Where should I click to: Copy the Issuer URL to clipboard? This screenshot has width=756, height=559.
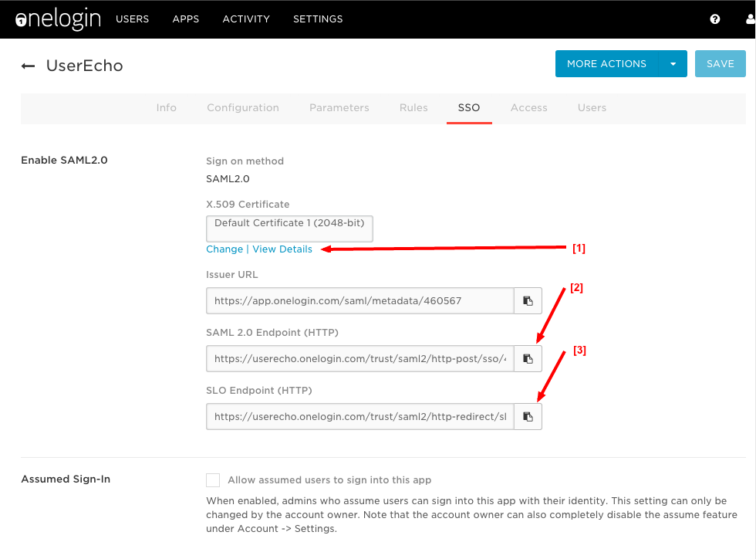pos(528,301)
